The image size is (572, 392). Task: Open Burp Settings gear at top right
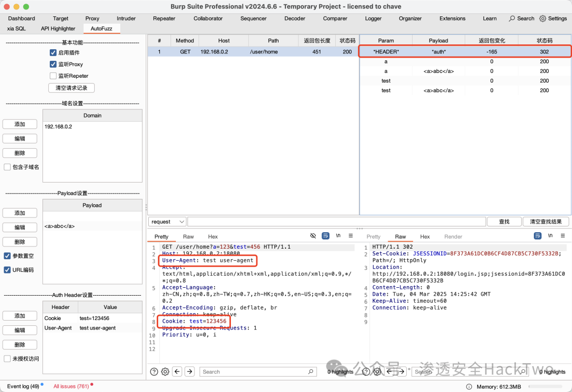543,19
